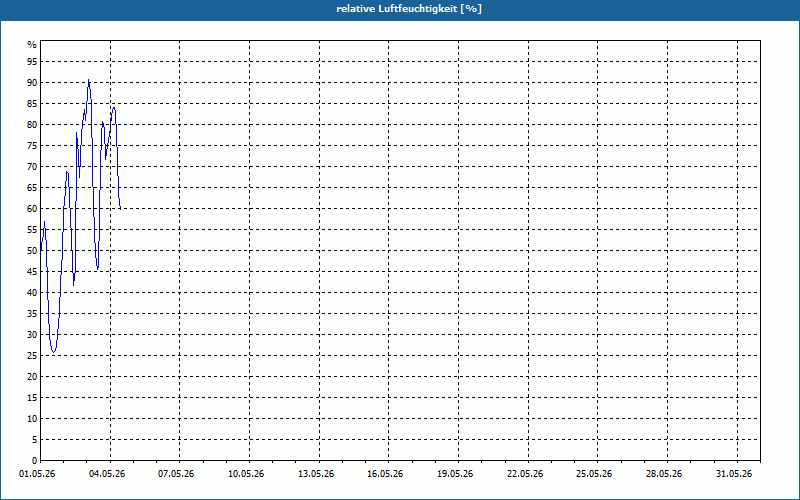This screenshot has height=500, width=800.
Task: Click the date label 19.05.26
Action: pyautogui.click(x=455, y=474)
